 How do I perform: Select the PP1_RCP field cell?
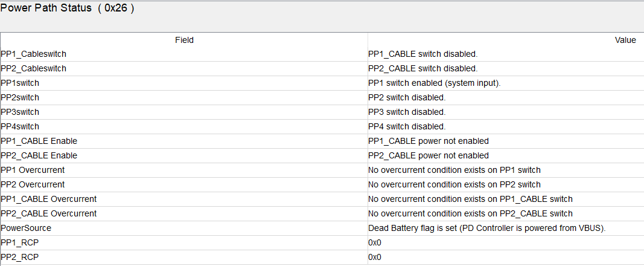click(x=184, y=242)
